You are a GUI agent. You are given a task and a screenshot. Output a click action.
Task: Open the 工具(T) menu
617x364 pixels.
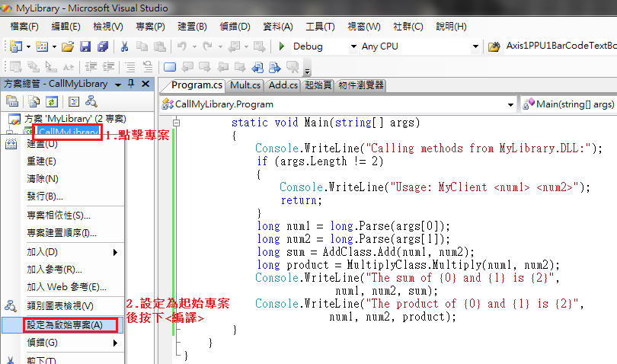(x=320, y=27)
